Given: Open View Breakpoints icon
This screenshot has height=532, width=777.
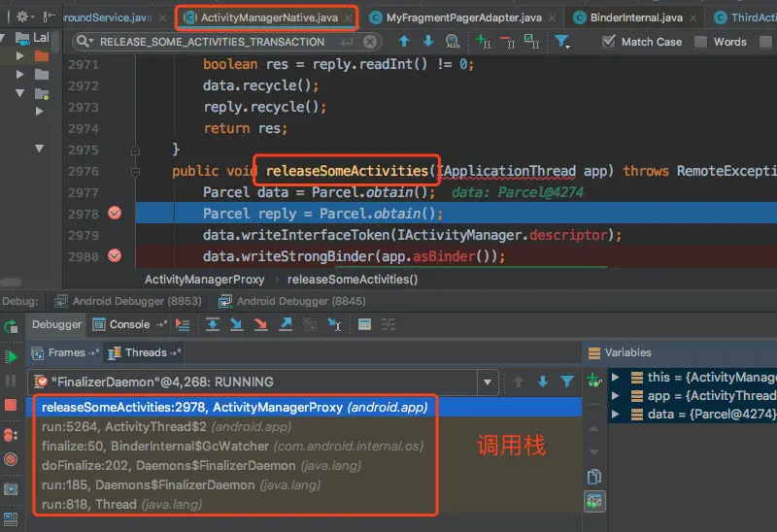Looking at the screenshot, I should [11, 435].
